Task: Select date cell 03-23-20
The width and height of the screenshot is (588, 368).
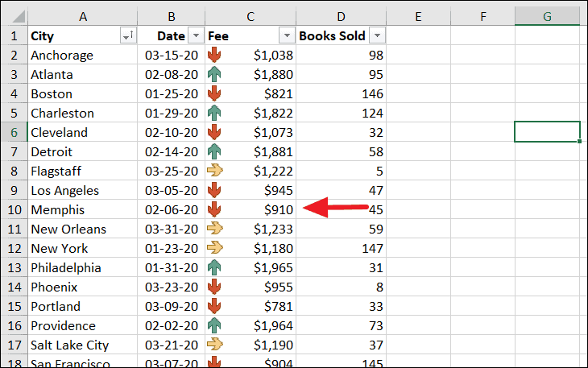Action: [172, 287]
